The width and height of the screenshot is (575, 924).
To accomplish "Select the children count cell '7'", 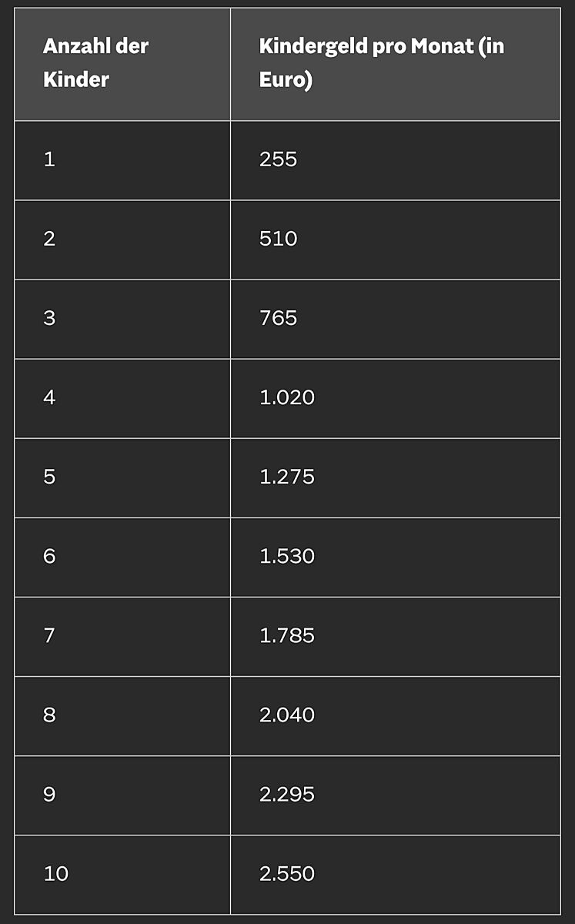I will (x=49, y=635).
